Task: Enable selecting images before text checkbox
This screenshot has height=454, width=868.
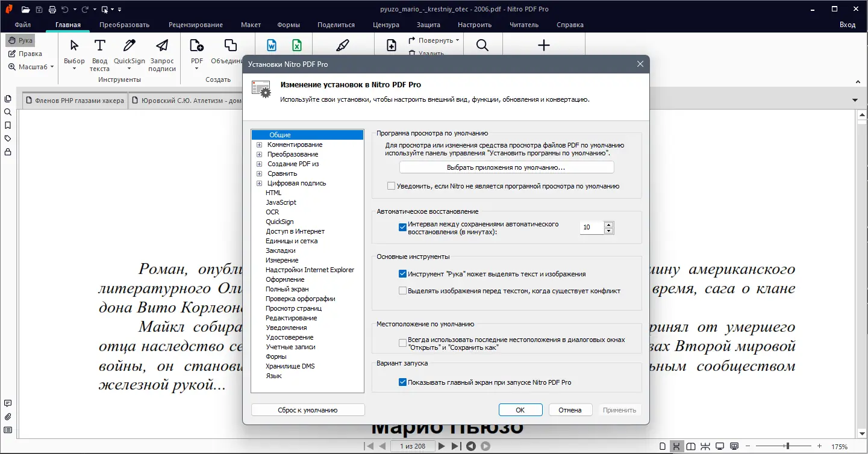Action: [x=403, y=291]
